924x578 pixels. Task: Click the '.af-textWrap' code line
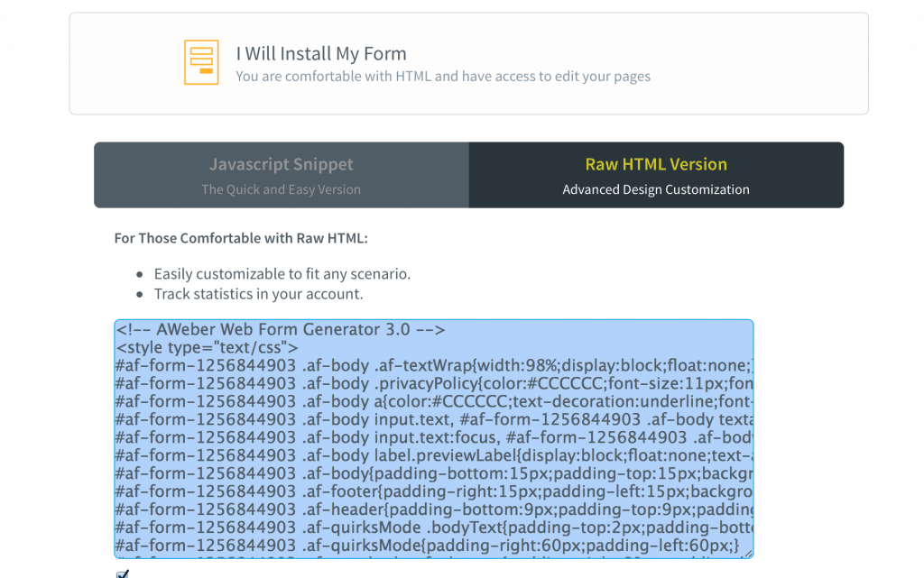click(x=434, y=365)
